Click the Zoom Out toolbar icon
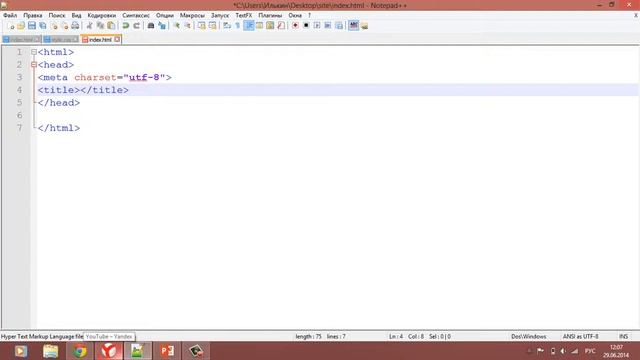This screenshot has height=360, width=640. coord(187,26)
